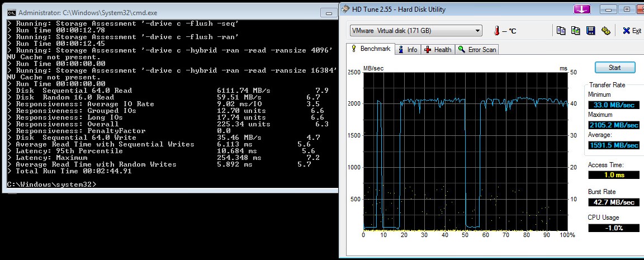This screenshot has width=644, height=260.
Task: Click the Exit button in HD Tune
Action: click(632, 31)
